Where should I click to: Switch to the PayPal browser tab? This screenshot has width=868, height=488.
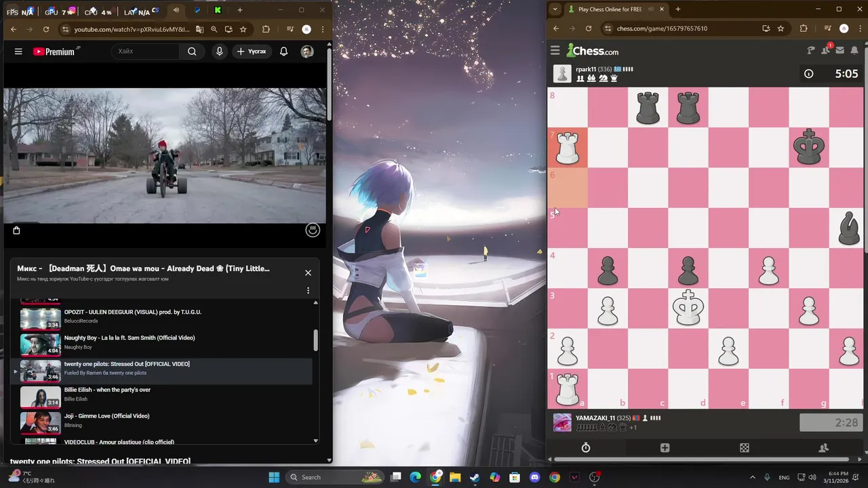pyautogui.click(x=197, y=10)
